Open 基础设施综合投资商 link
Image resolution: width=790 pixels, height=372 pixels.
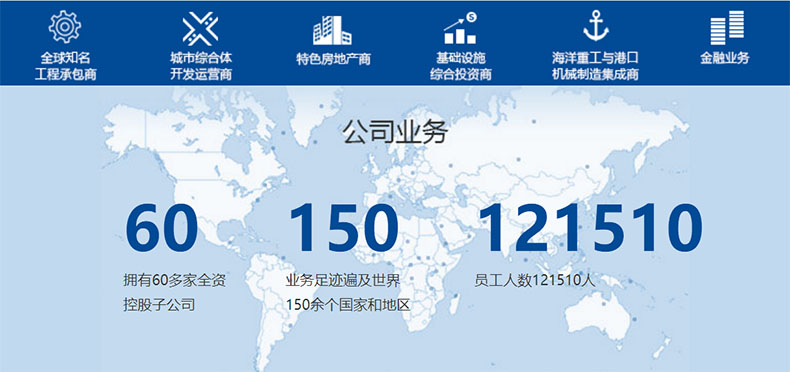point(460,66)
